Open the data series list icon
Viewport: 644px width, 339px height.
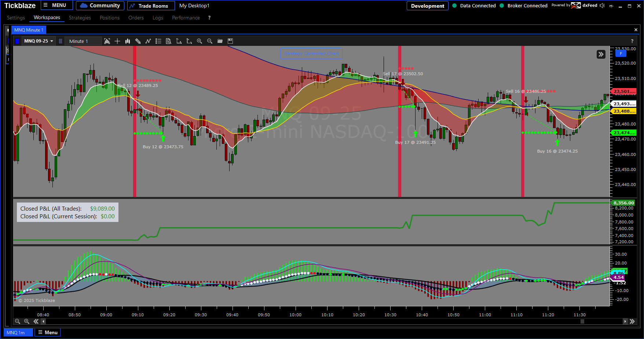point(158,41)
